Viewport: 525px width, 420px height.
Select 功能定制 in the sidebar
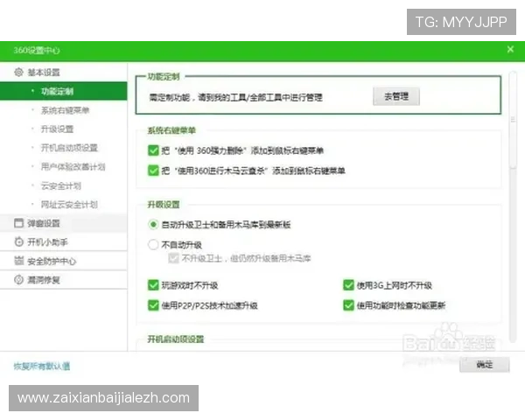(64, 91)
